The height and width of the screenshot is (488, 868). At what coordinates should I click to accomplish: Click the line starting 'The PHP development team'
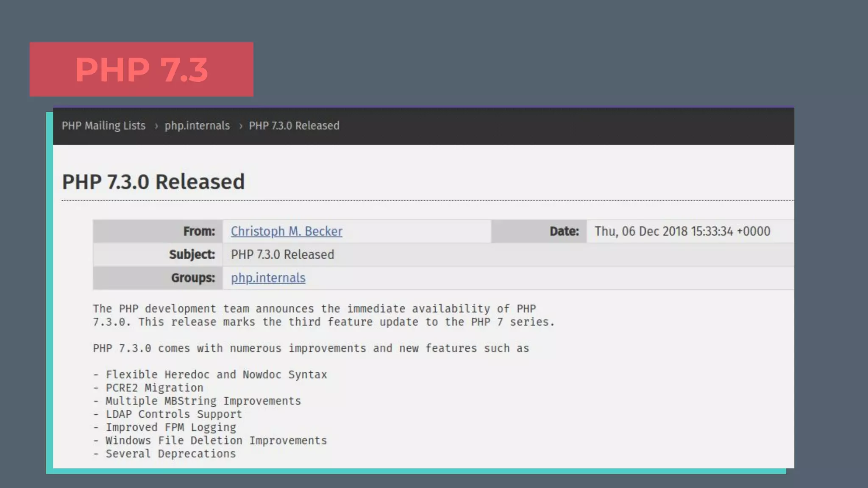tap(314, 308)
